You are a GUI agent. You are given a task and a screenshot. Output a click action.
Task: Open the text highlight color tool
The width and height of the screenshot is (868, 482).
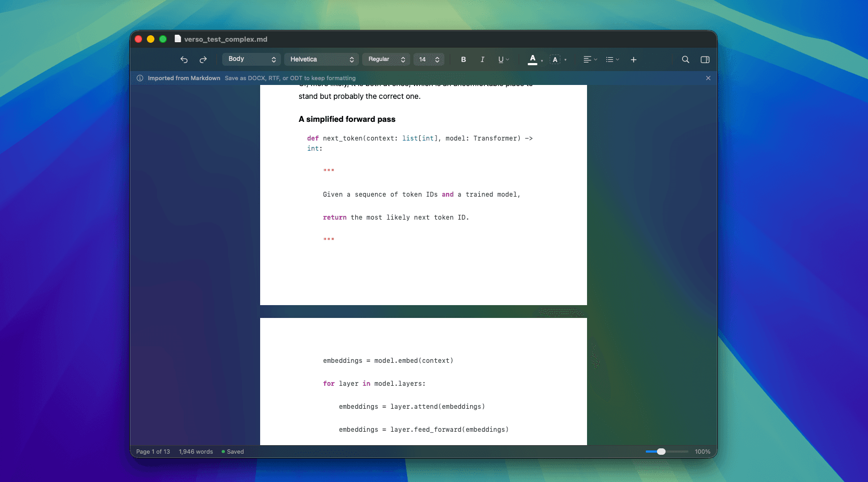(x=556, y=59)
